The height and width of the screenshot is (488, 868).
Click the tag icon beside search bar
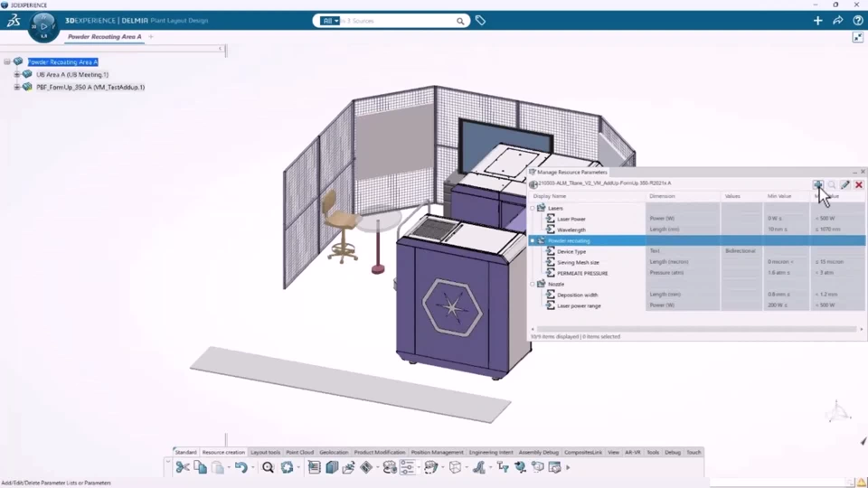click(x=480, y=21)
